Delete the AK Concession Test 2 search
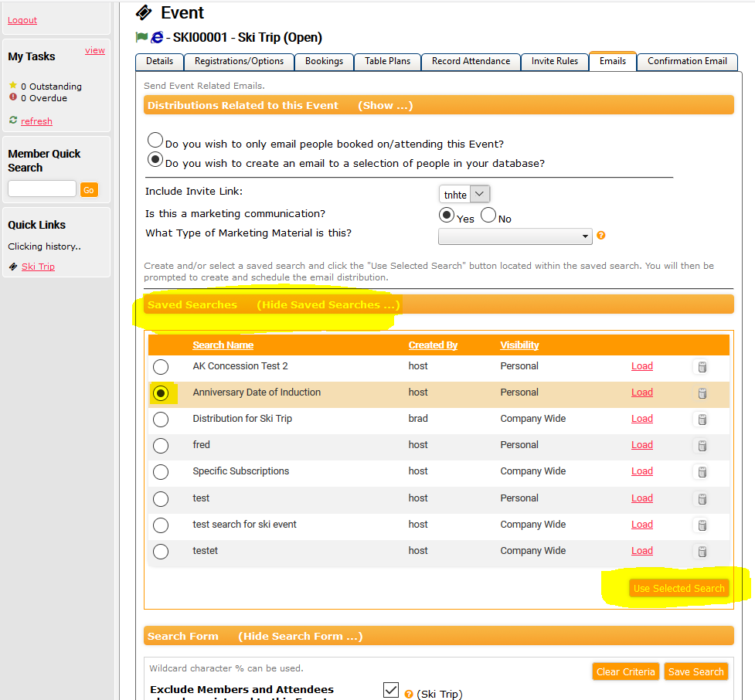The height and width of the screenshot is (700, 755). click(x=702, y=367)
